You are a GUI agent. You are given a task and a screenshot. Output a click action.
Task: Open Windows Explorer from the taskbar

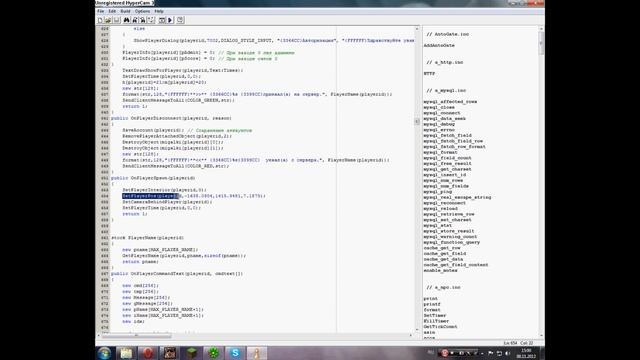(x=126, y=353)
